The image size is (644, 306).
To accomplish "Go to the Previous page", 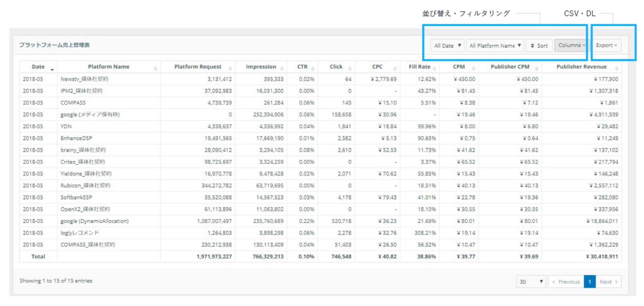I will click(x=566, y=282).
